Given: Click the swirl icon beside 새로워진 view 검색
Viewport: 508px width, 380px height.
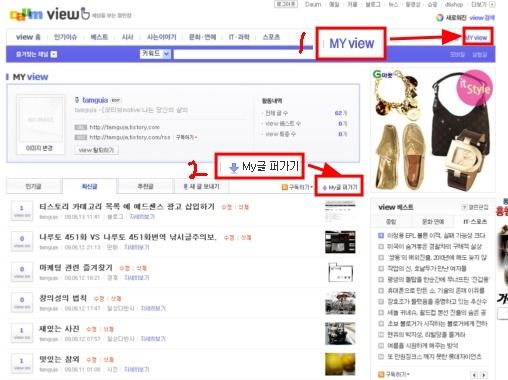Looking at the screenshot, I should [440, 18].
